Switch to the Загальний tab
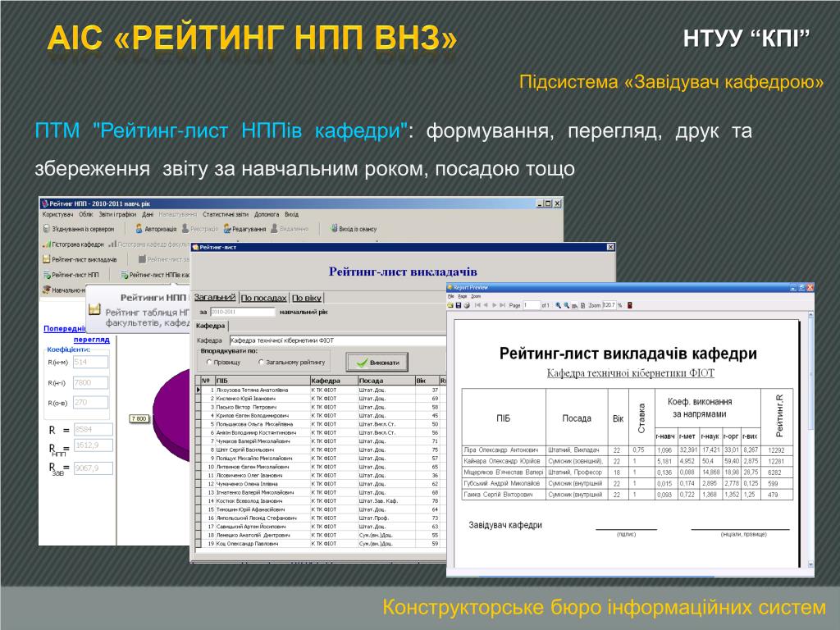Screen dimensions: 840x630 click(x=214, y=297)
